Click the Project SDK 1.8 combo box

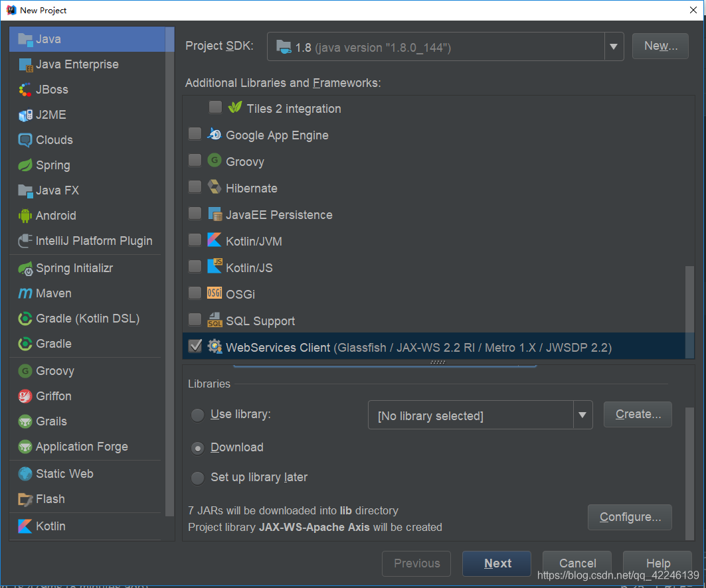tap(445, 46)
